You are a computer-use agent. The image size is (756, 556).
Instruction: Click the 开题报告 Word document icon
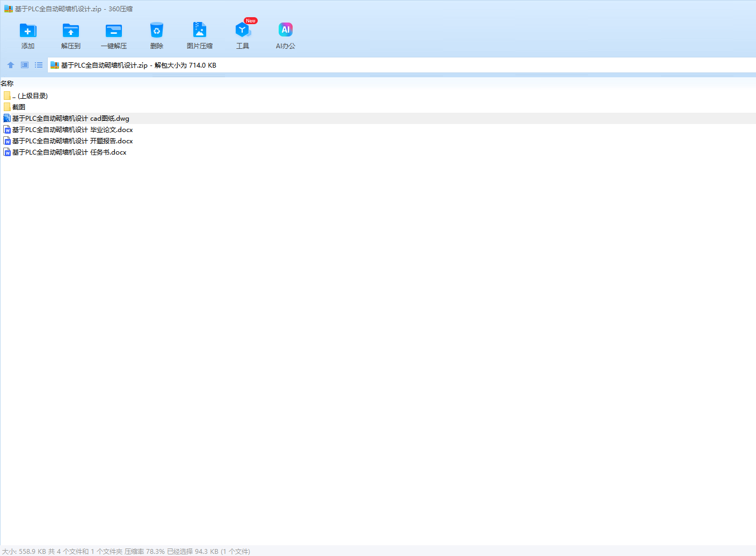pos(7,141)
